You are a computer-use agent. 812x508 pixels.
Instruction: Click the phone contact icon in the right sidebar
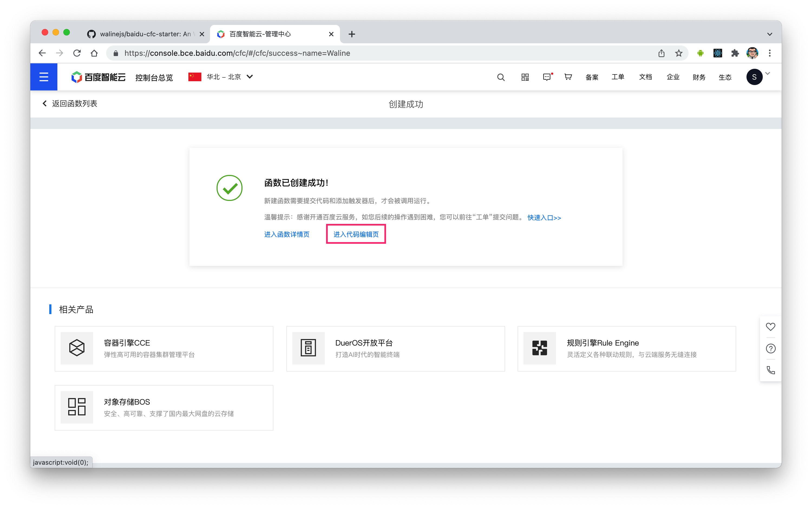coord(770,370)
